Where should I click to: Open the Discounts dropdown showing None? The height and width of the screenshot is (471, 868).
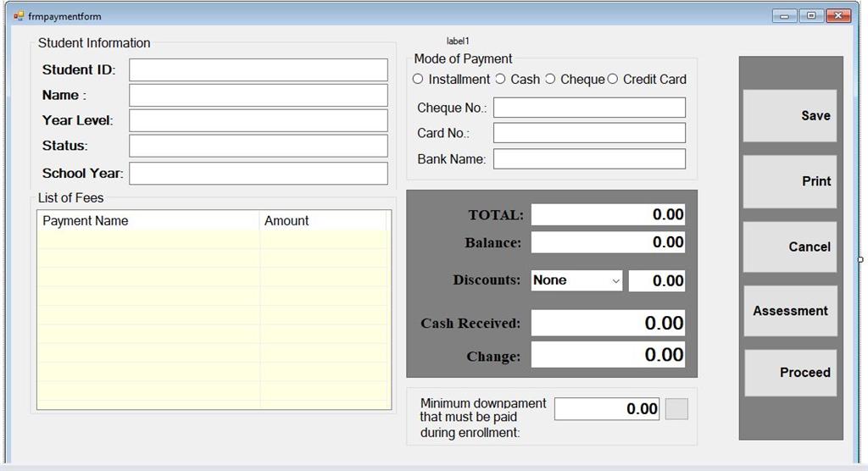pos(576,280)
